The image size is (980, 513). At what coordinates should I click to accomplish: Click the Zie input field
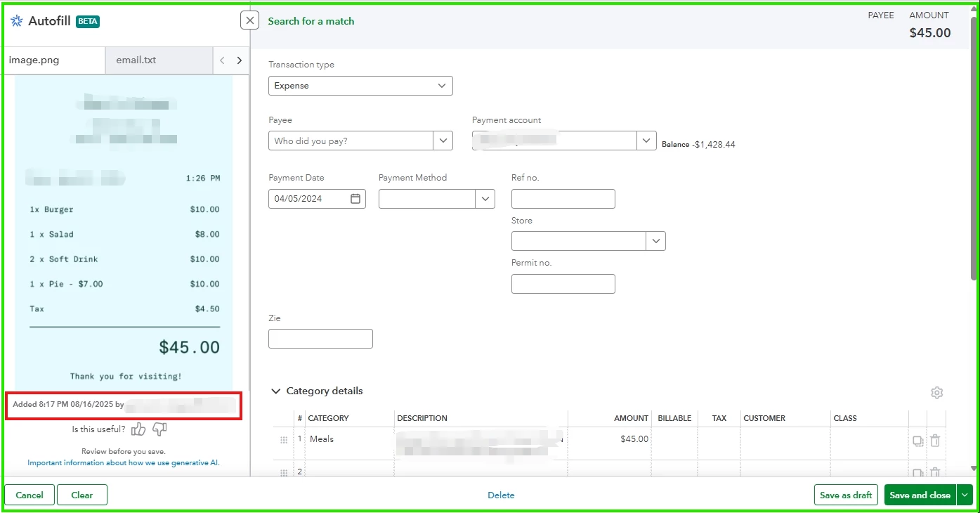coord(320,339)
